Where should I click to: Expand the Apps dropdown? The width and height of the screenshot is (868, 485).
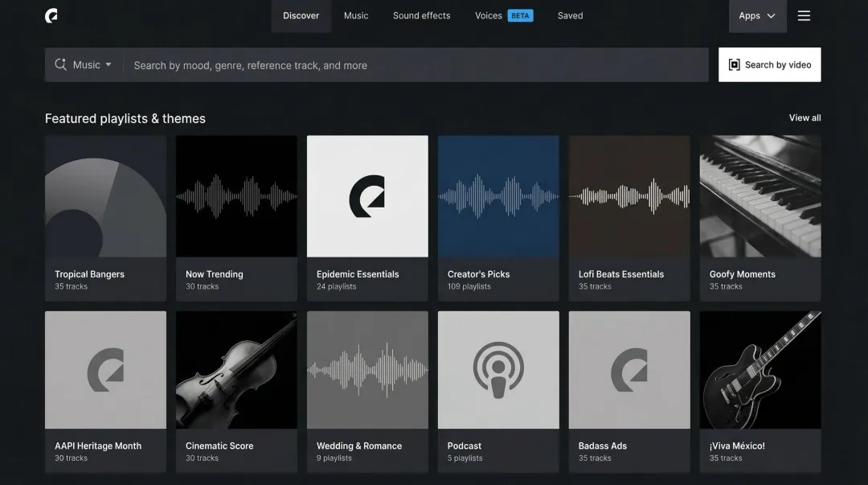(757, 16)
